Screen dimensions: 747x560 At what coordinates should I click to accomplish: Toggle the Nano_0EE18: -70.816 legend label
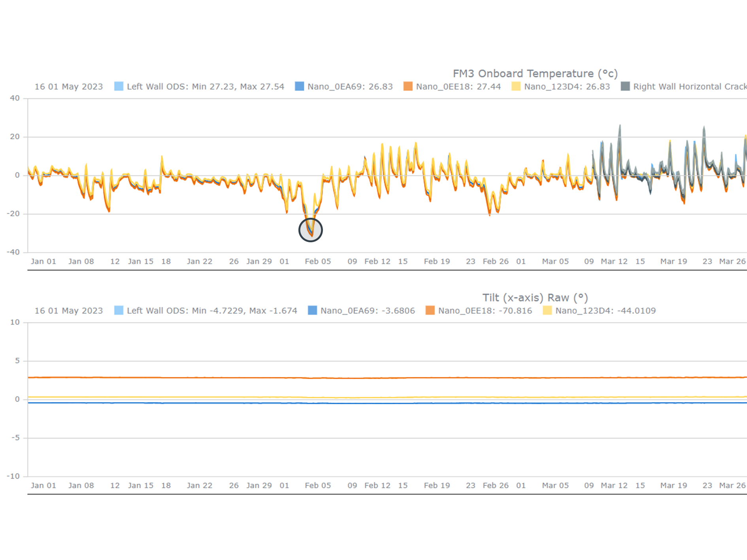click(x=485, y=311)
